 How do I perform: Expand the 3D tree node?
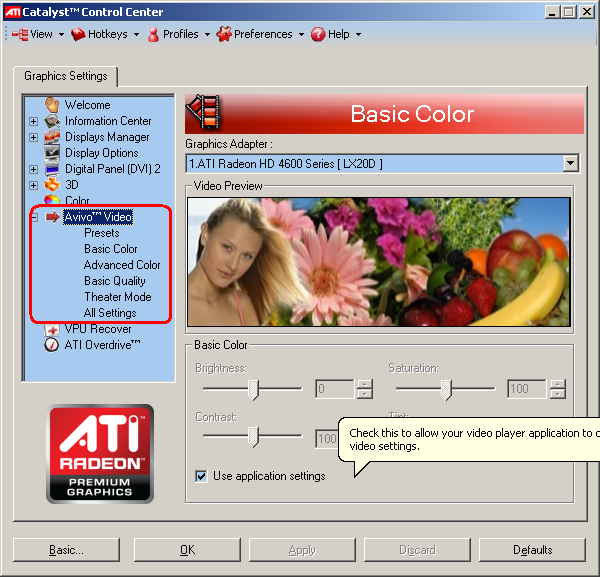tap(34, 185)
